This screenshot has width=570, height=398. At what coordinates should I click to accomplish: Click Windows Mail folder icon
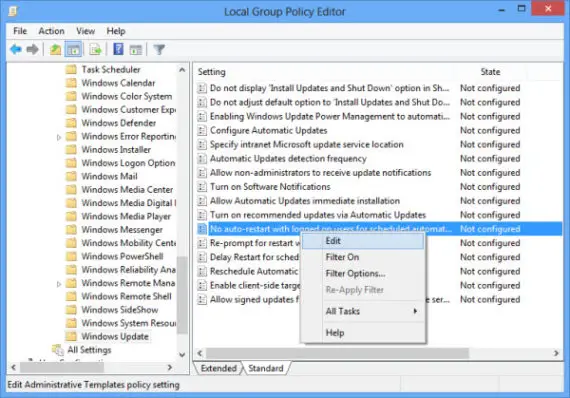point(71,176)
